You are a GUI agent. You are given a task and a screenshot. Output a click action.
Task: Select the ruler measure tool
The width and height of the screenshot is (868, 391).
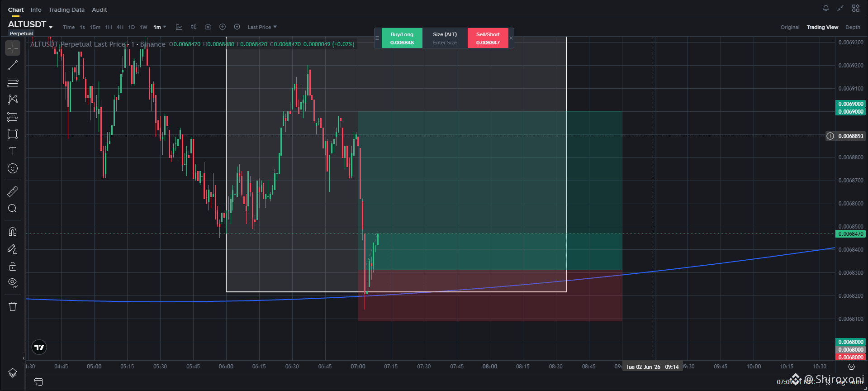click(x=13, y=191)
